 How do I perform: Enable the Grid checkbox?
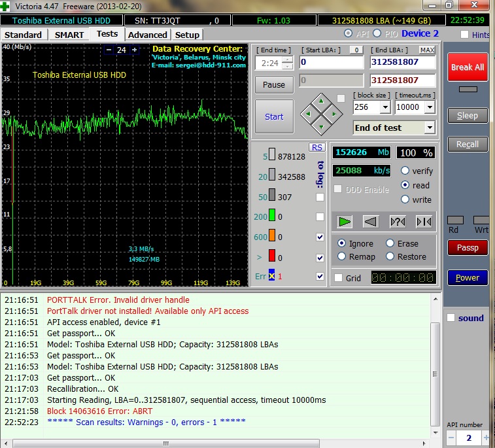point(338,278)
